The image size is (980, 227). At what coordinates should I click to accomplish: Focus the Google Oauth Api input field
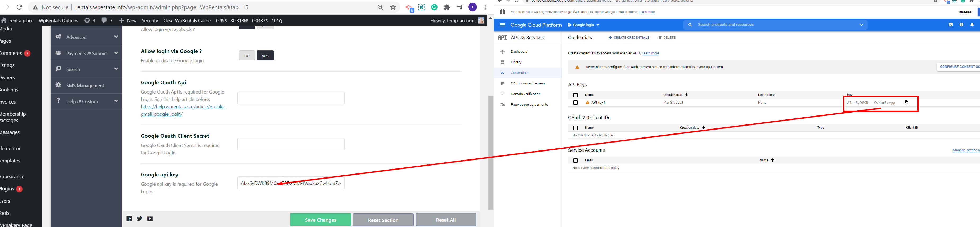[x=291, y=98]
